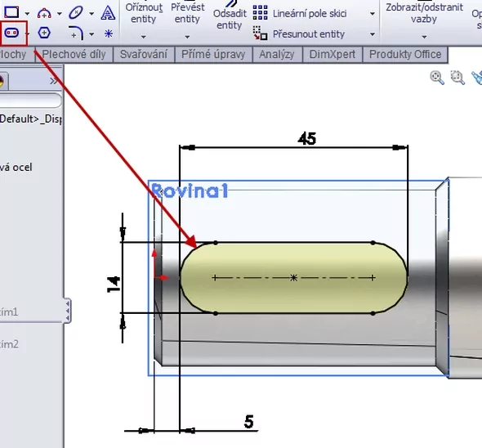This screenshot has height=448, width=482.
Task: Expand Přesunout entity dropdown arrow
Action: tap(373, 34)
